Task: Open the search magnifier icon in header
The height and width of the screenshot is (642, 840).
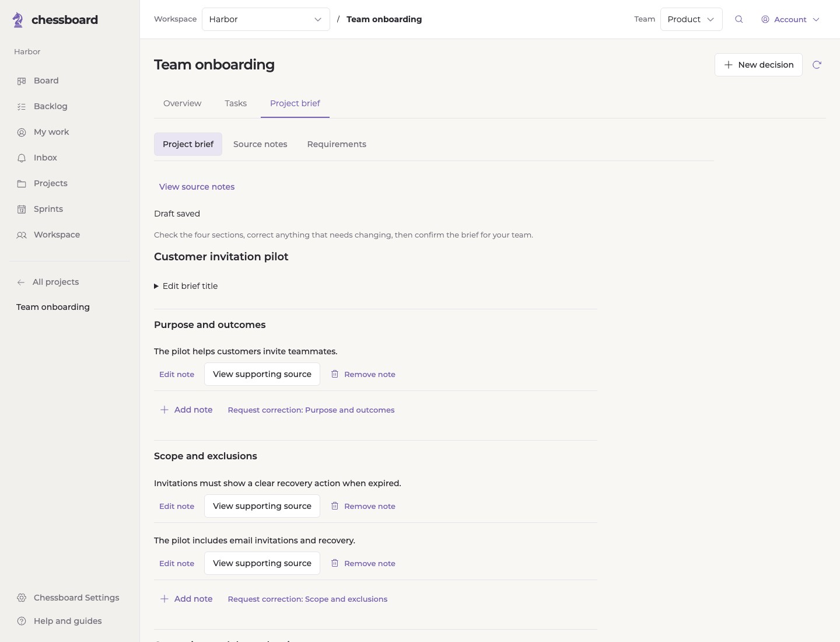Action: pos(739,19)
